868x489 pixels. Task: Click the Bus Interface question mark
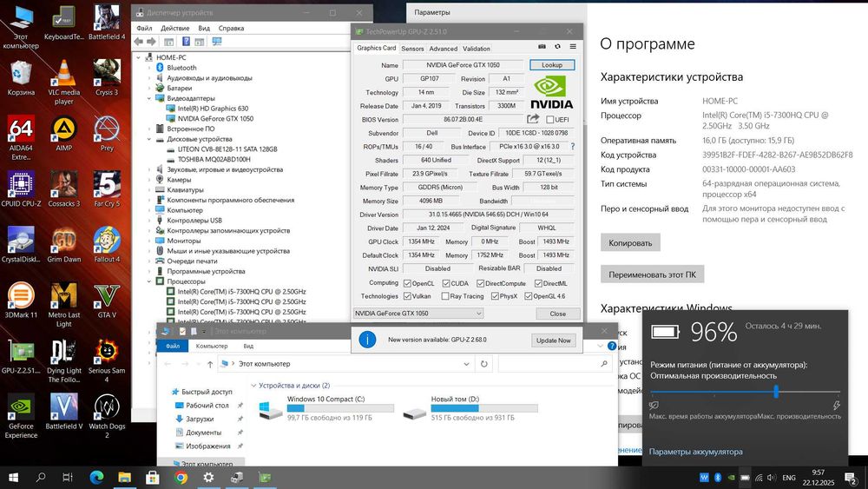click(572, 146)
